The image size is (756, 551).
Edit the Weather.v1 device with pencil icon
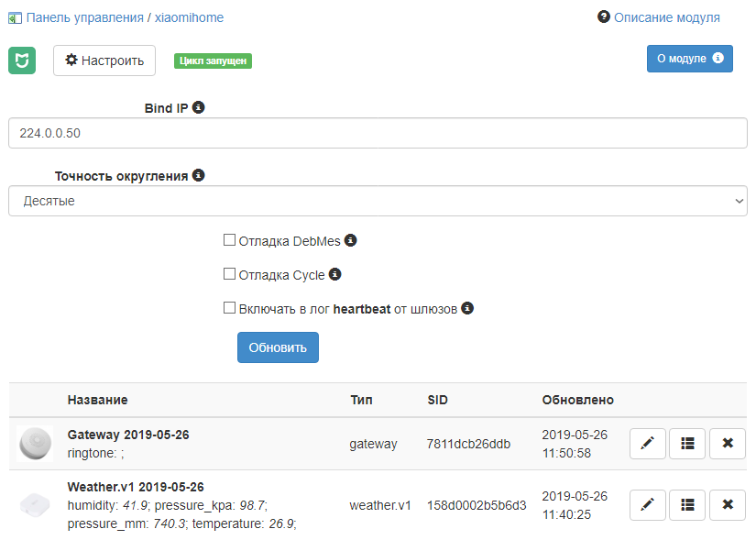[x=648, y=504]
